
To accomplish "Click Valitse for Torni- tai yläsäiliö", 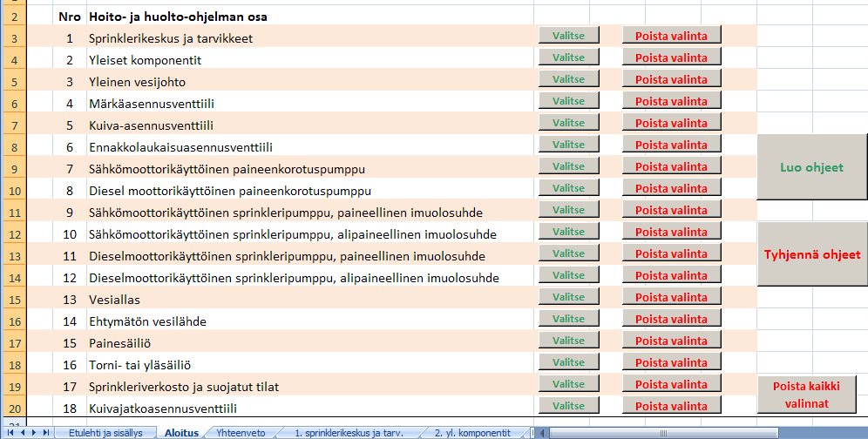I will 568,362.
